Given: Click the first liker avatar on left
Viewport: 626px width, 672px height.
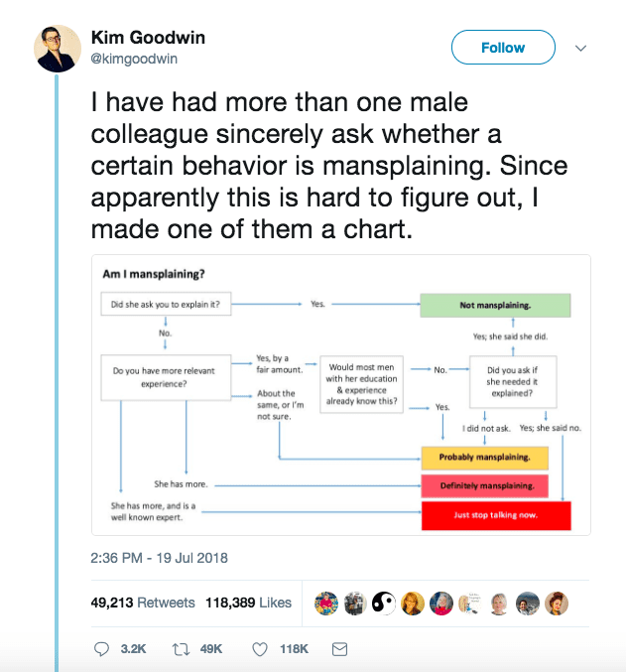Looking at the screenshot, I should coord(326,603).
